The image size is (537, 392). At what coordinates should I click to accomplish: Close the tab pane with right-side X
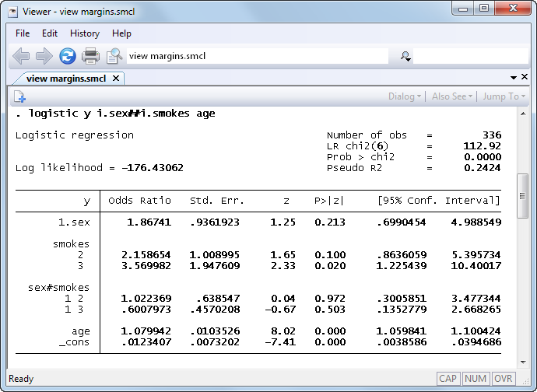(525, 78)
